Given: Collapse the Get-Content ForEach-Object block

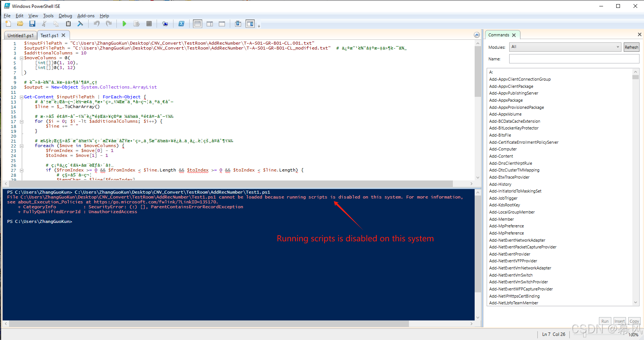Looking at the screenshot, I should (x=21, y=97).
